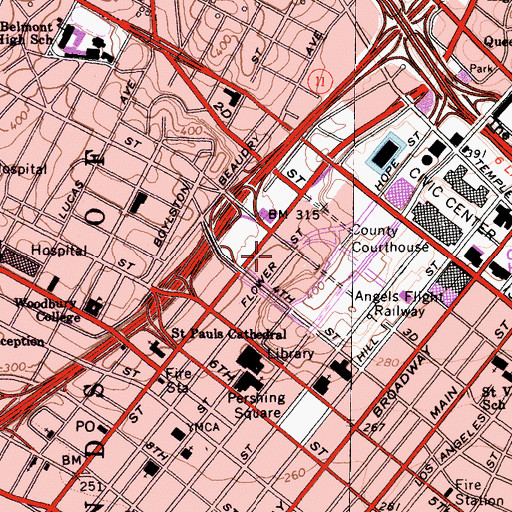512x512 pixels.
Task: Select the Pershing Square label
Action: 257,405
